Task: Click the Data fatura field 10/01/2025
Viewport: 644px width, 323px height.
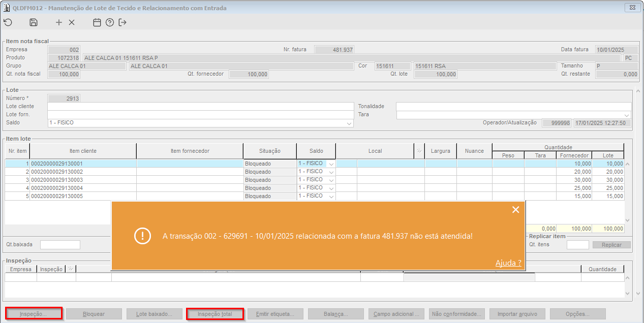Action: click(x=617, y=50)
